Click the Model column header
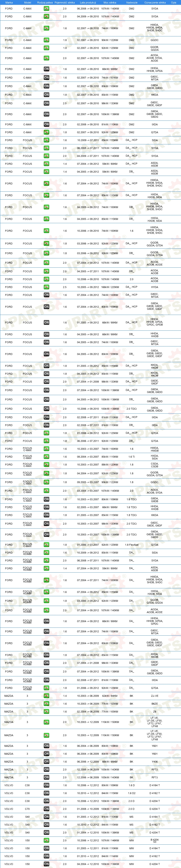The image size is (181, 868). click(x=28, y=2)
